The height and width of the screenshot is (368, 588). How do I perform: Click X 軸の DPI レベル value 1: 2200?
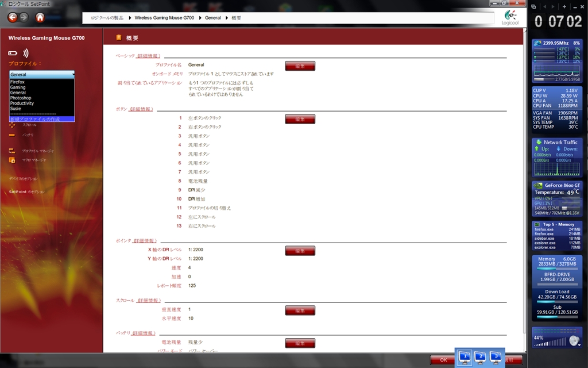tap(195, 250)
